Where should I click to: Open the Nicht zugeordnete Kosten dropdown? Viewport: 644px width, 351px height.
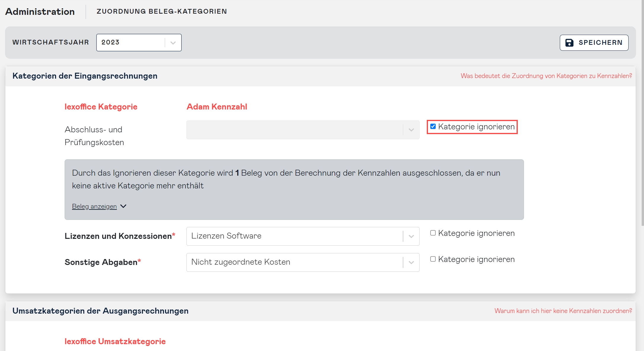(x=303, y=262)
